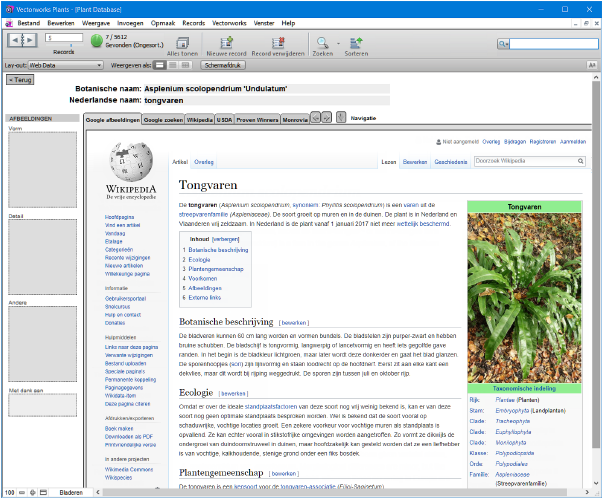Go to next record with book arrow
The width and height of the screenshot is (603, 500).
coord(30,40)
